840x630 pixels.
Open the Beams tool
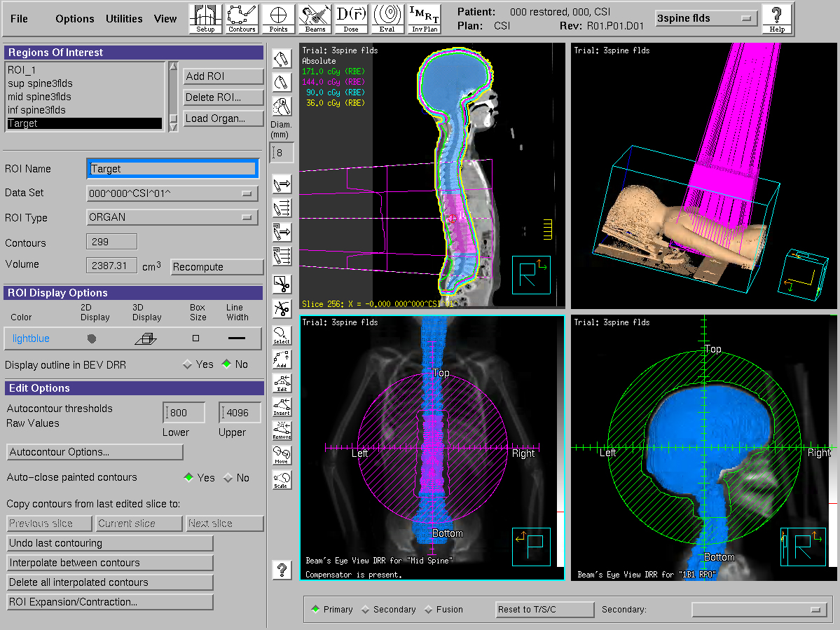tap(315, 19)
